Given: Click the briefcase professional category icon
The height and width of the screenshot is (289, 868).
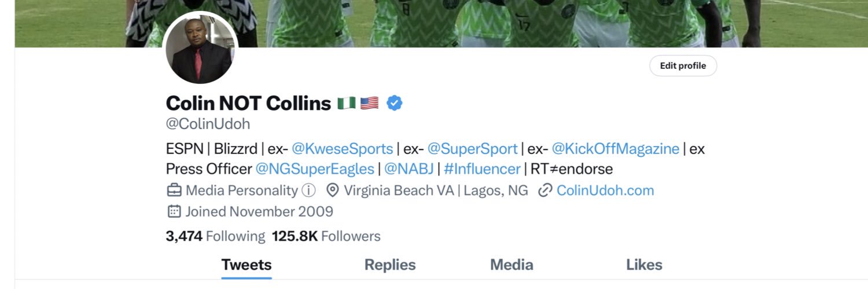Looking at the screenshot, I should [174, 191].
